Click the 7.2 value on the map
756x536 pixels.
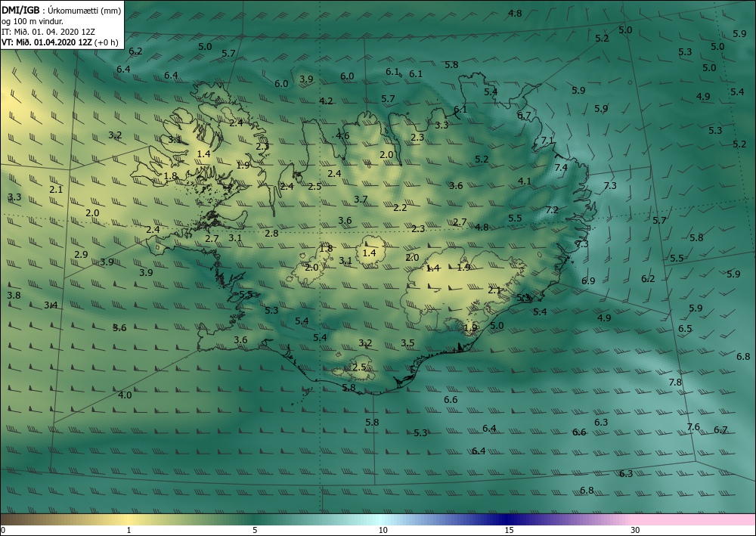click(552, 209)
